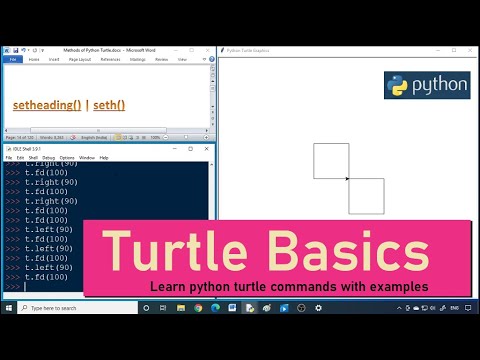Image resolution: width=480 pixels, height=360 pixels.
Task: Launch Google Chrome from the taskbar
Action: pos(198,308)
